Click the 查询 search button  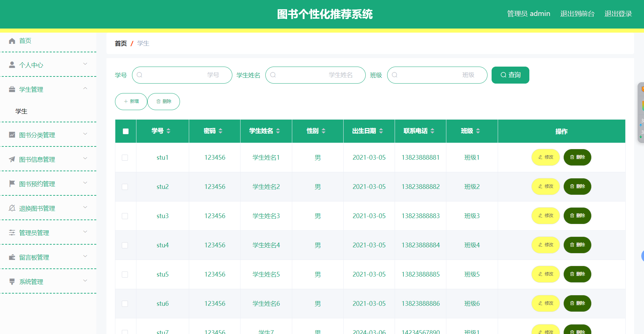pos(510,75)
